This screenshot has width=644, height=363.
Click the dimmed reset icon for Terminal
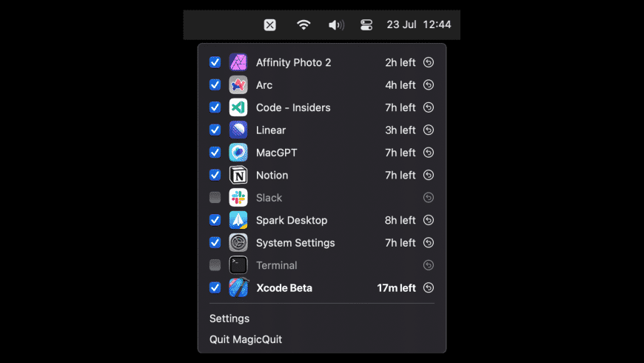[x=429, y=265]
